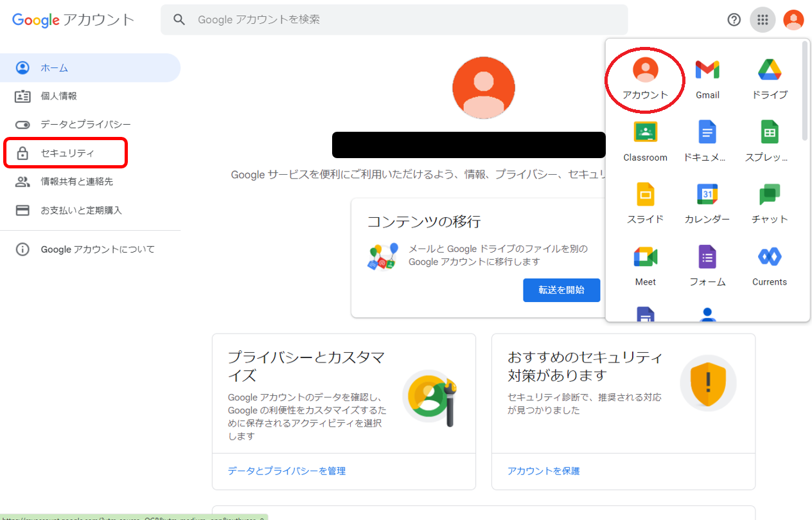Image resolution: width=812 pixels, height=520 pixels.
Task: Click the large profile picture on home
Action: pyautogui.click(x=484, y=87)
